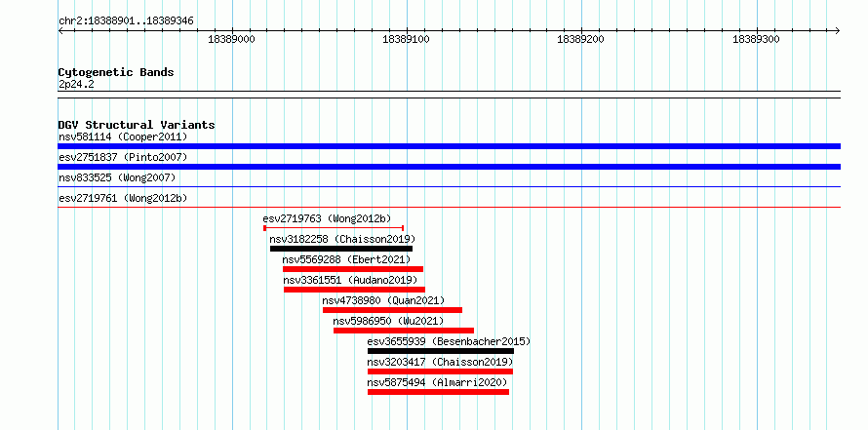
Task: Click the nsv3361551 (Audano2019) label
Action: pos(350,280)
